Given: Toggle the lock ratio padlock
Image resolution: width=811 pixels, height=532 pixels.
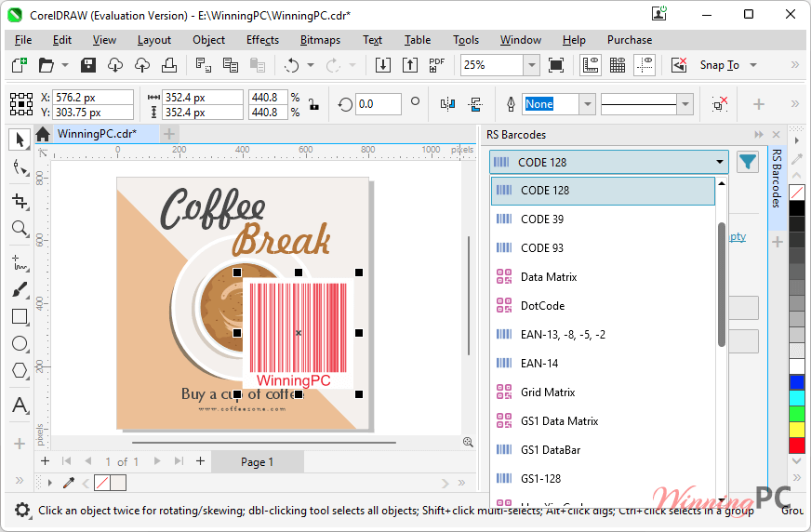Looking at the screenshot, I should [313, 104].
